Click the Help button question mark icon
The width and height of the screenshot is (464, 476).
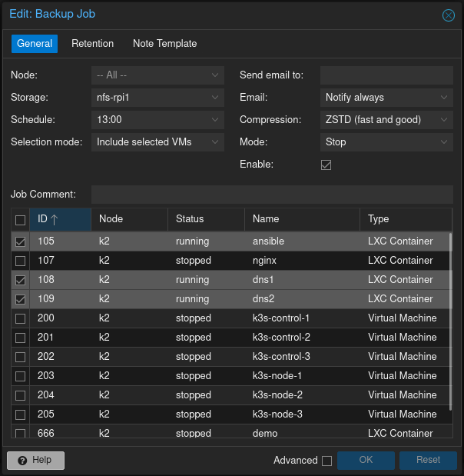pos(22,460)
